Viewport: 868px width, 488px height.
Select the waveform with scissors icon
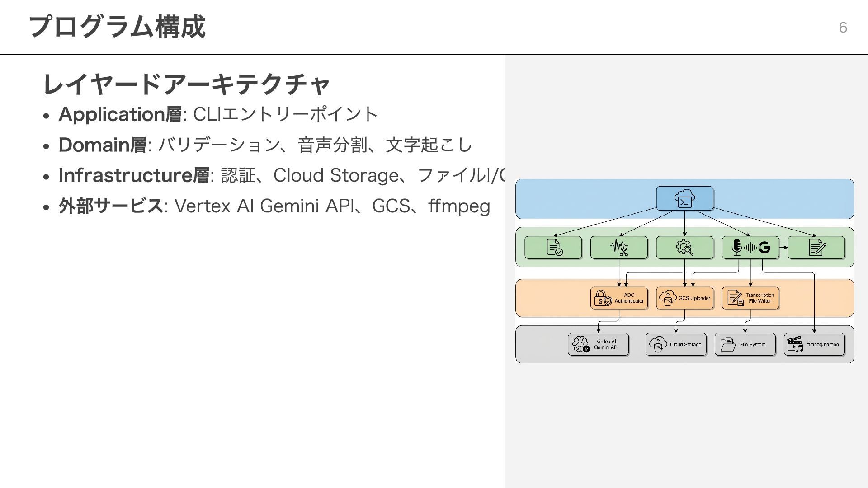(x=619, y=248)
